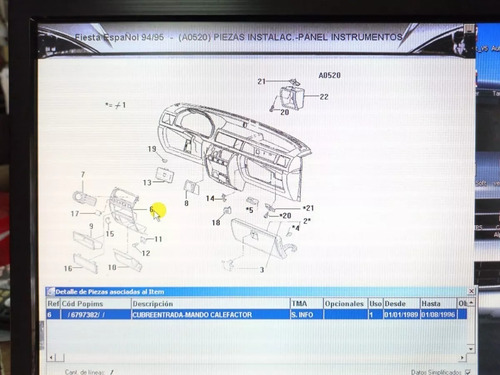The image size is (500, 375).
Task: Select callout 22 in the parts diagram
Action: (324, 97)
